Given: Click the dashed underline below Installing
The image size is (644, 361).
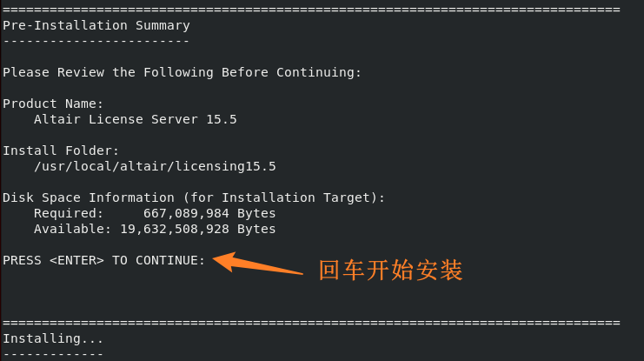Looking at the screenshot, I should click(53, 354).
